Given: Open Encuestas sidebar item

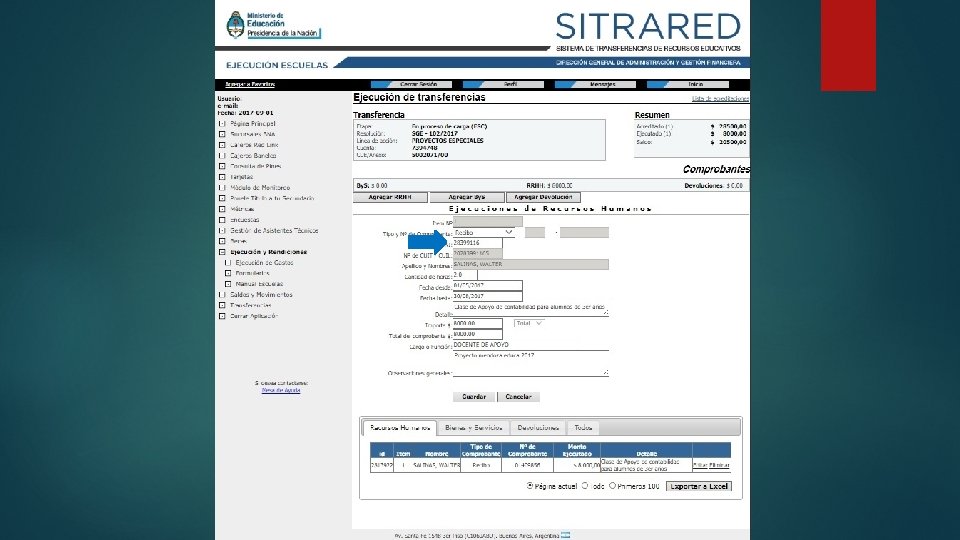Looking at the screenshot, I should tap(244, 220).
